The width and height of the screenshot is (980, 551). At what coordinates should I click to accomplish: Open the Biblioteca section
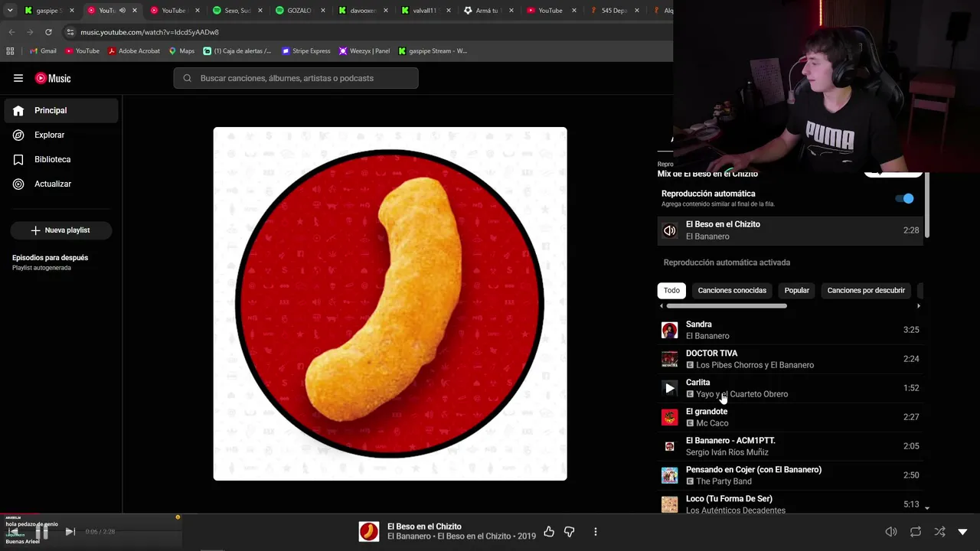pos(61,159)
